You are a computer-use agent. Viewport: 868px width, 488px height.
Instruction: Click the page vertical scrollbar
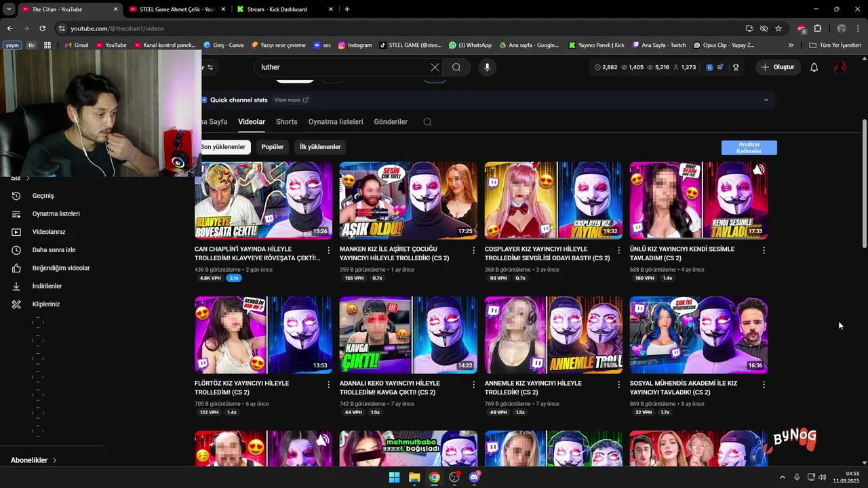864,183
